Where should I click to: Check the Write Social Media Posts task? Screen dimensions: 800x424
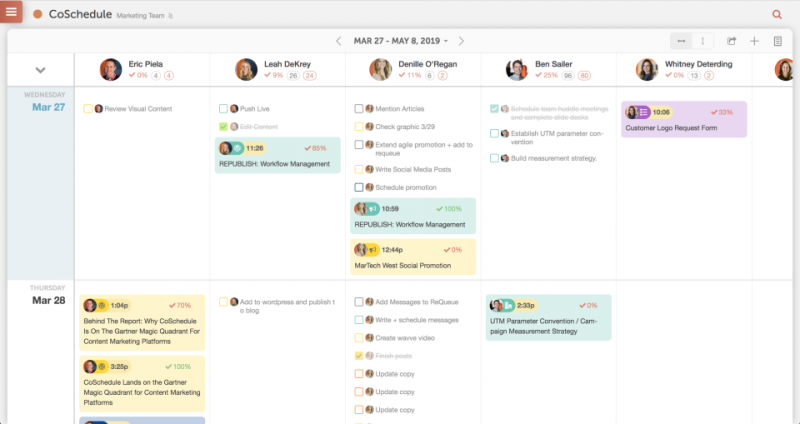(x=359, y=169)
